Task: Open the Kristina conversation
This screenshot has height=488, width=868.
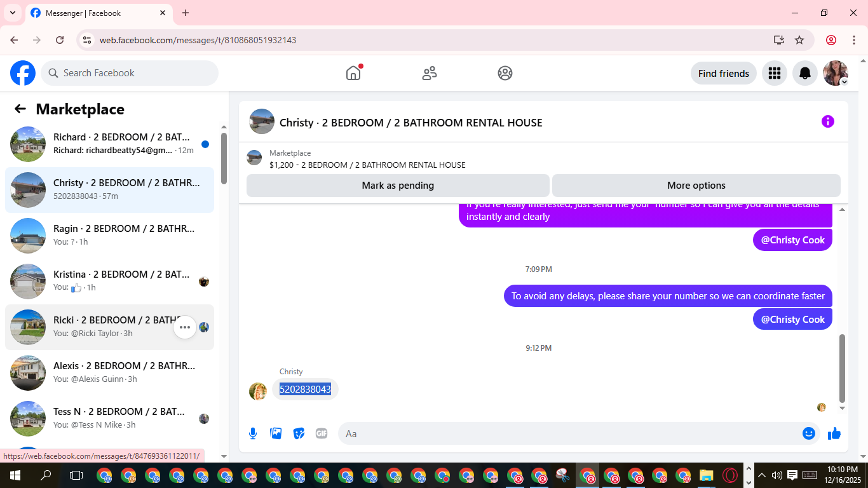Action: coord(109,281)
